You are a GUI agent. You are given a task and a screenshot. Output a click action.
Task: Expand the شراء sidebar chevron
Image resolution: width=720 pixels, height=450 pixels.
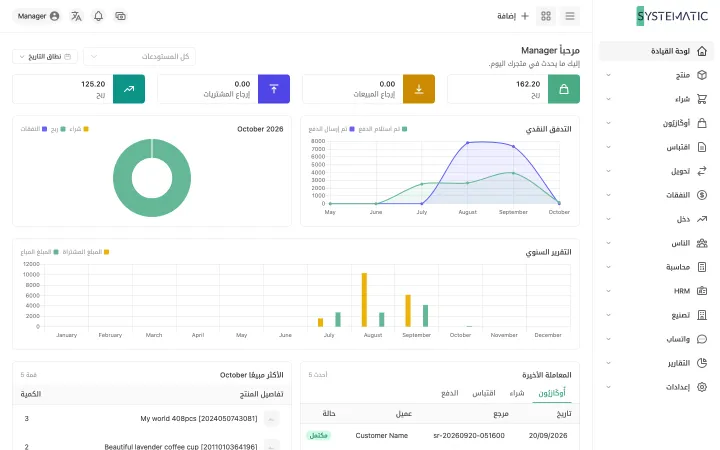pos(608,99)
